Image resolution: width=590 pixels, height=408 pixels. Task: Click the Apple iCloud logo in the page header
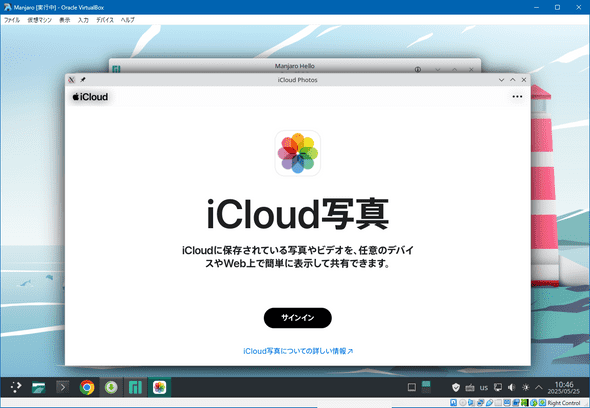click(x=90, y=97)
